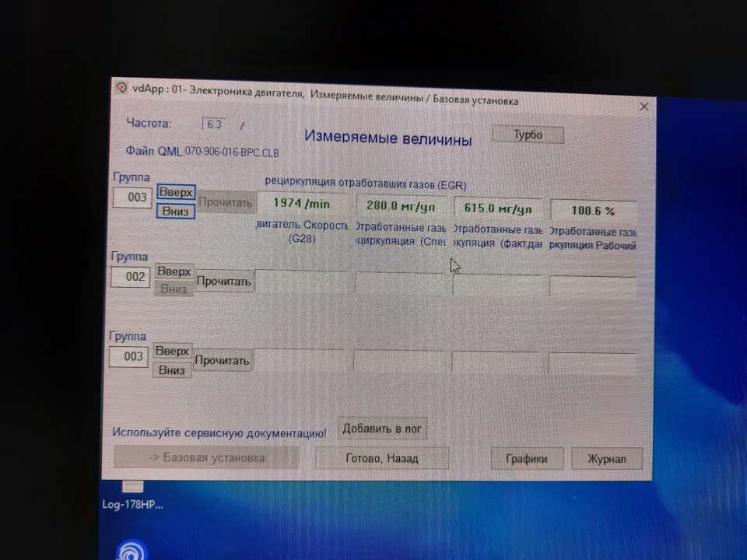Open the Журнал button

606,459
